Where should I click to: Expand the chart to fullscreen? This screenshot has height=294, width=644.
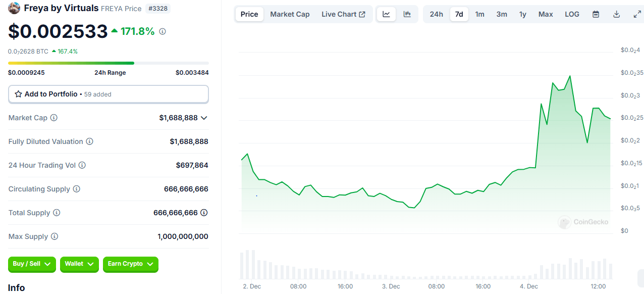pos(637,14)
